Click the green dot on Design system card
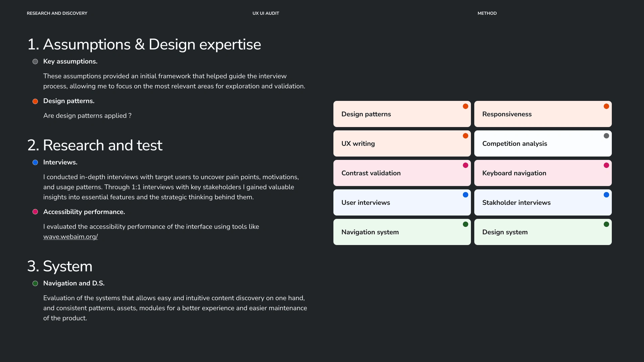This screenshot has height=362, width=644. click(x=606, y=224)
